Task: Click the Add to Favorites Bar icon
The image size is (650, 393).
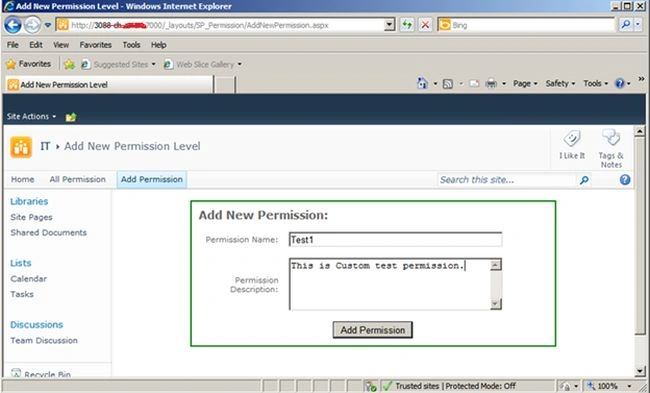Action: 70,64
